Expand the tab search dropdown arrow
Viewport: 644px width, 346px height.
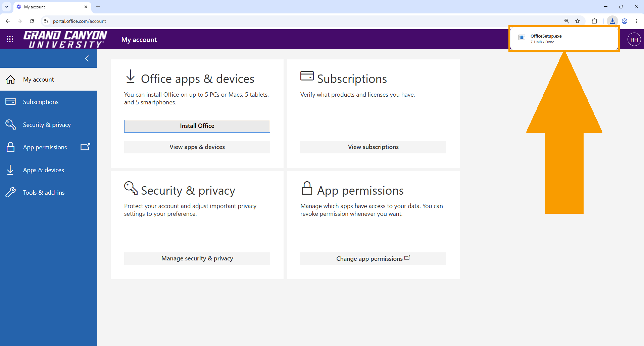point(7,7)
